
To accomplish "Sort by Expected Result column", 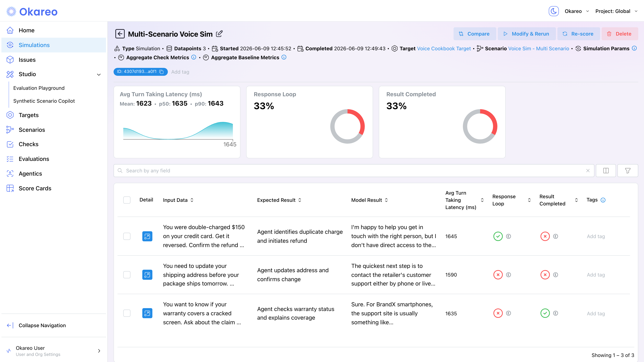I will [x=300, y=200].
